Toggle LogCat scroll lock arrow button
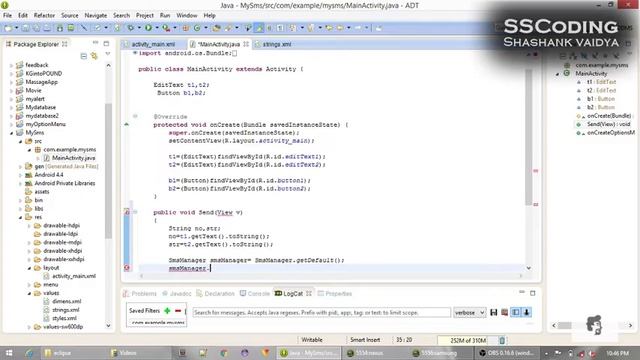 coord(527,312)
